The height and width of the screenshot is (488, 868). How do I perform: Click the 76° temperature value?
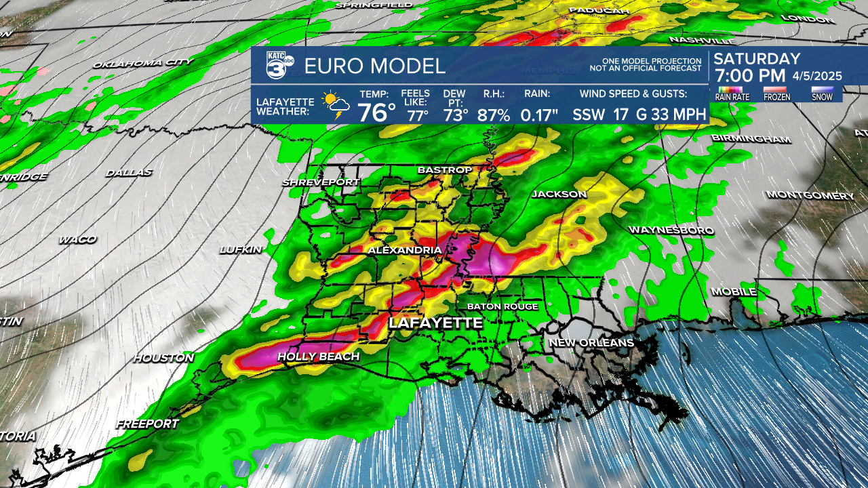click(376, 113)
